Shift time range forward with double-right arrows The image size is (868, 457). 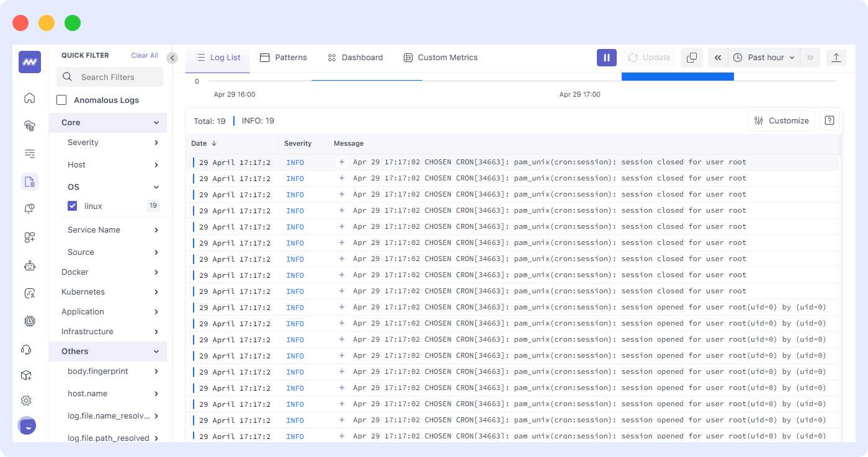pyautogui.click(x=810, y=58)
